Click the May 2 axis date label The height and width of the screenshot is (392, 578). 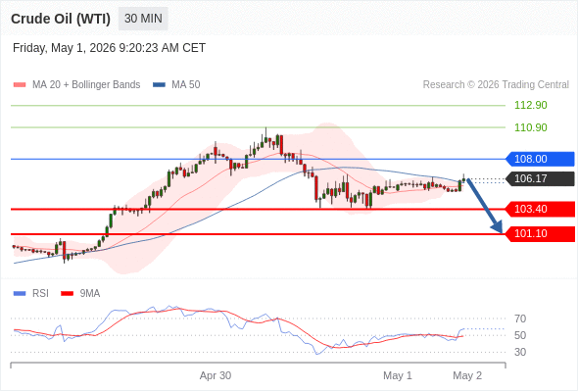(x=467, y=375)
